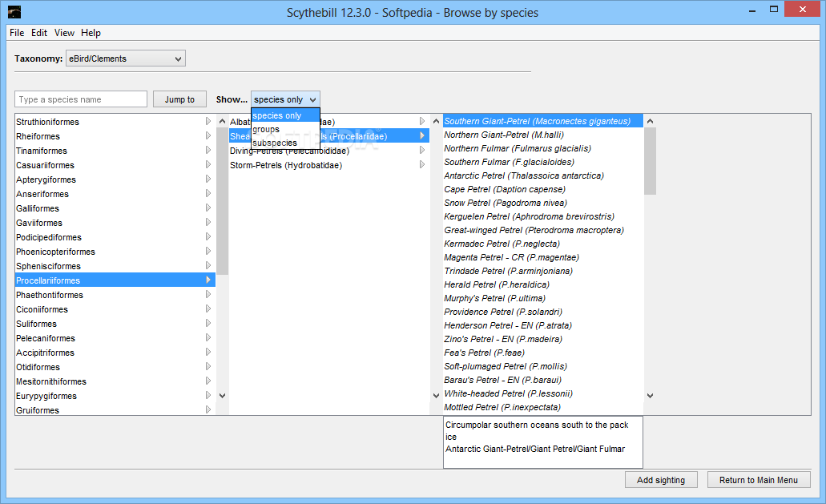Select Great-winged Petrel (Pterodroma macroptera)
This screenshot has width=826, height=504.
coord(542,230)
